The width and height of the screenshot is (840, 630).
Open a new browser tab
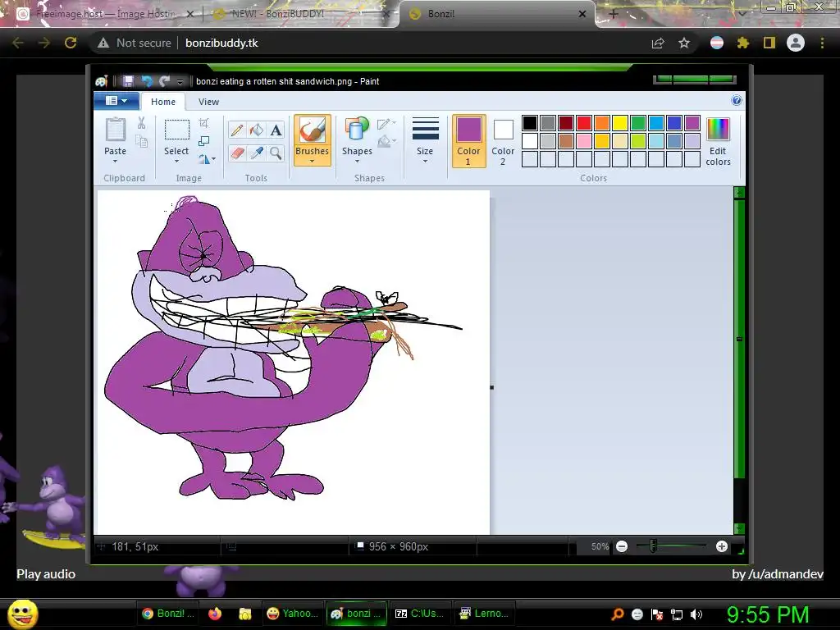click(x=614, y=15)
